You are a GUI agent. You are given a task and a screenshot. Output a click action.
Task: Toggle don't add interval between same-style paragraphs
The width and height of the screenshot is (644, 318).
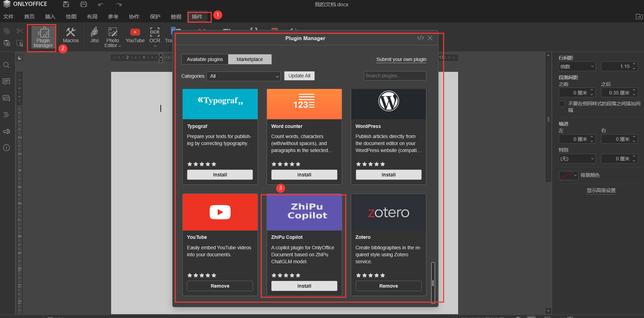click(x=561, y=103)
